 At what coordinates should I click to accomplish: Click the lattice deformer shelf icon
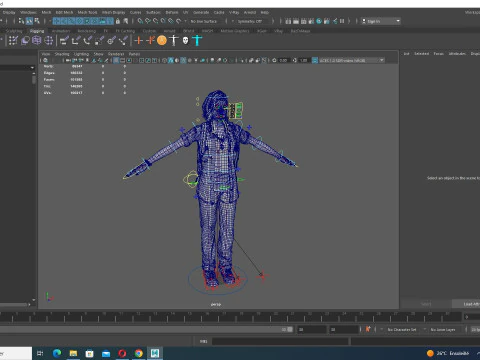coord(37,40)
